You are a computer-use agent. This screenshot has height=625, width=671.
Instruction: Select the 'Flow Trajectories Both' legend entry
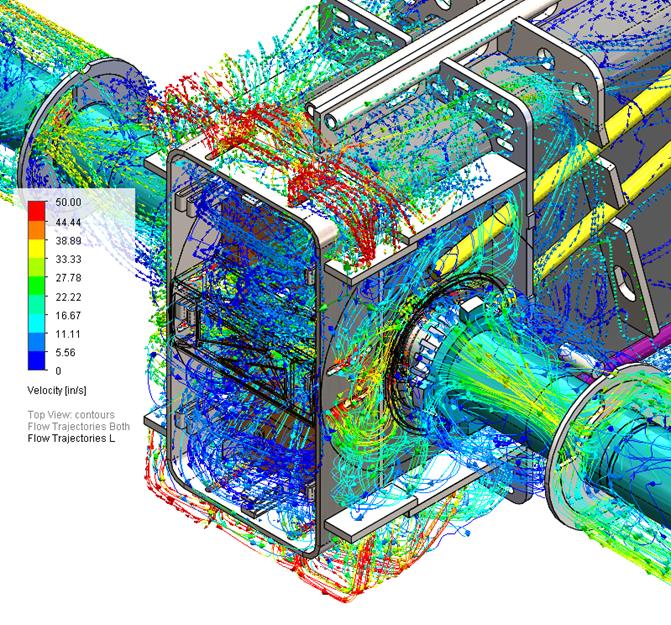tap(78, 427)
